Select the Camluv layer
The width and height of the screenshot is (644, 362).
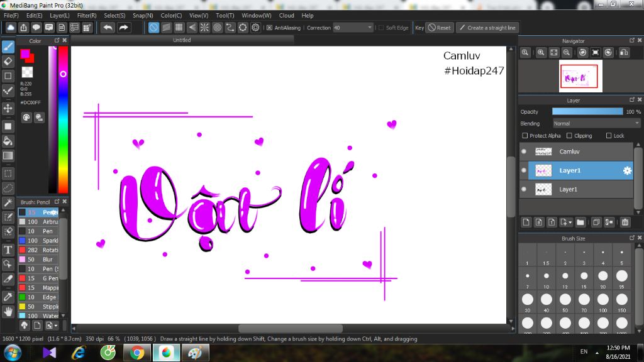coord(577,151)
